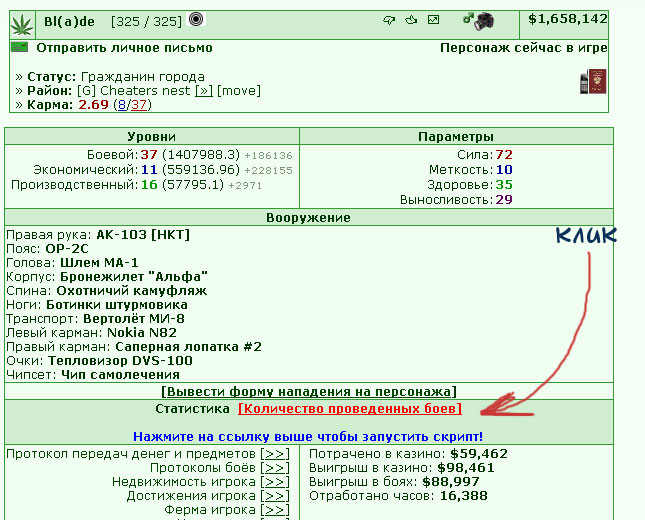The image size is (645, 520).
Task: Click the male gender symbol icon
Action: pyautogui.click(x=468, y=18)
